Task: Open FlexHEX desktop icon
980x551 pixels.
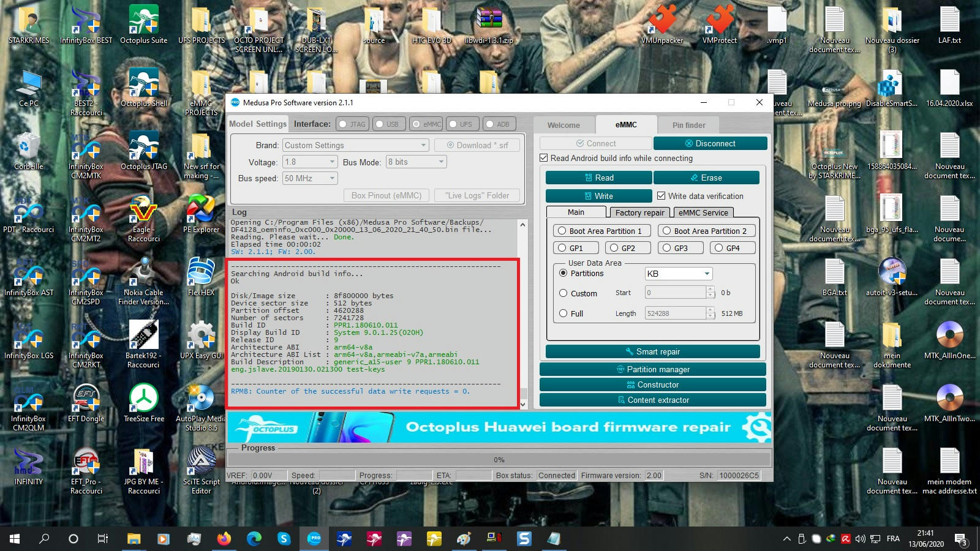Action: point(201,275)
